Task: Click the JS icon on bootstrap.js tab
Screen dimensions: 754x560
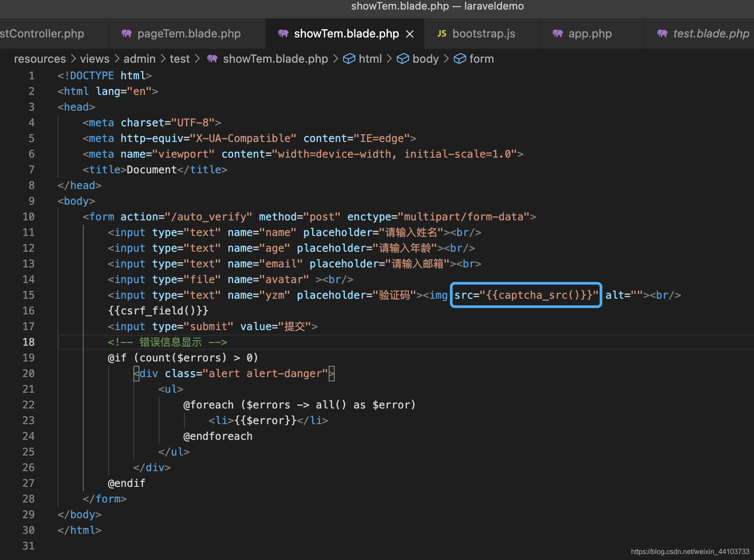Action: tap(442, 34)
